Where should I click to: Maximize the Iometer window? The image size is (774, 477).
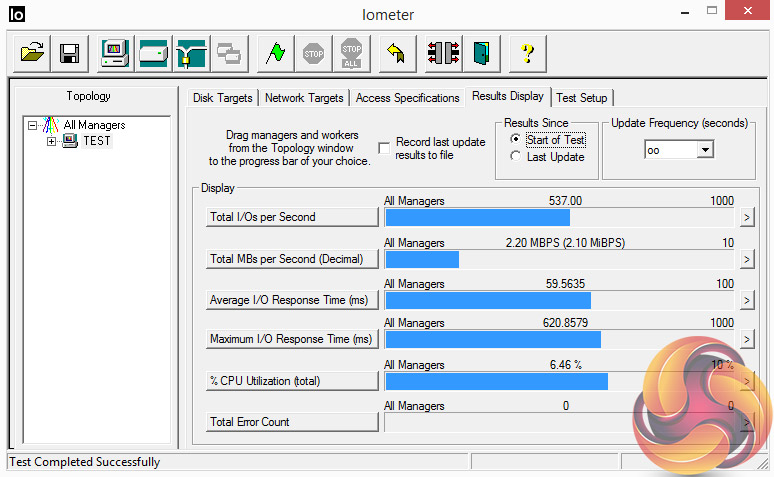coord(711,11)
